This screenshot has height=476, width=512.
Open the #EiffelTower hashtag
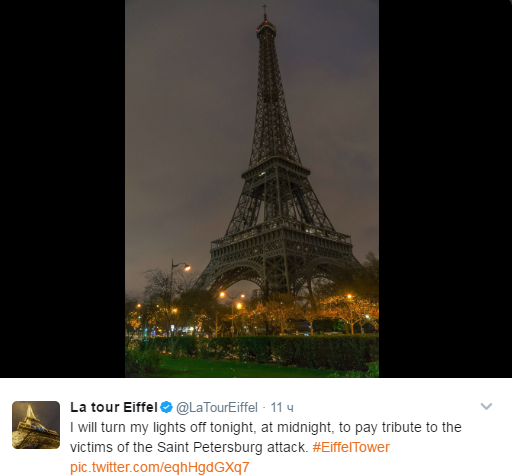[351, 447]
